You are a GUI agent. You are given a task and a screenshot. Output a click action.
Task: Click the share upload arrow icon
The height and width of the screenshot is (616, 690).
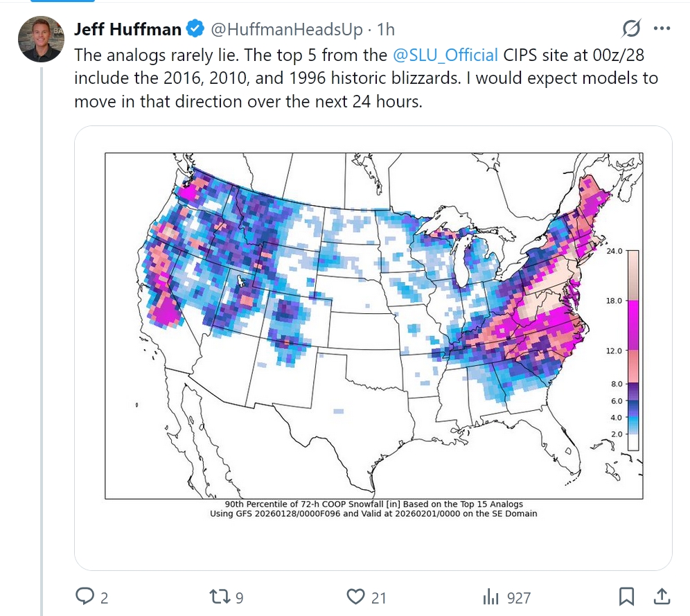662,596
